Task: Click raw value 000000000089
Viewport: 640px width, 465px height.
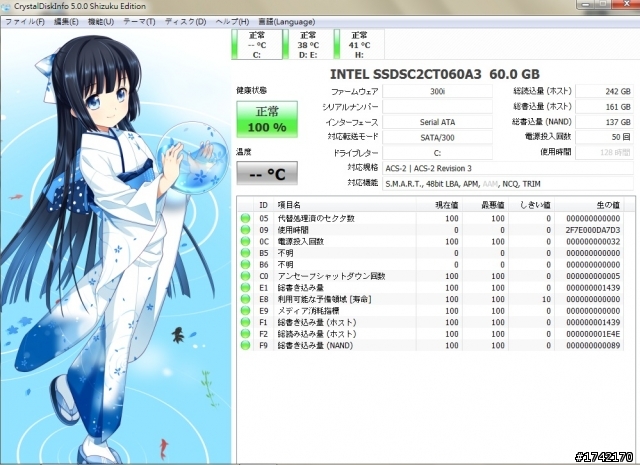Action: coord(593,345)
